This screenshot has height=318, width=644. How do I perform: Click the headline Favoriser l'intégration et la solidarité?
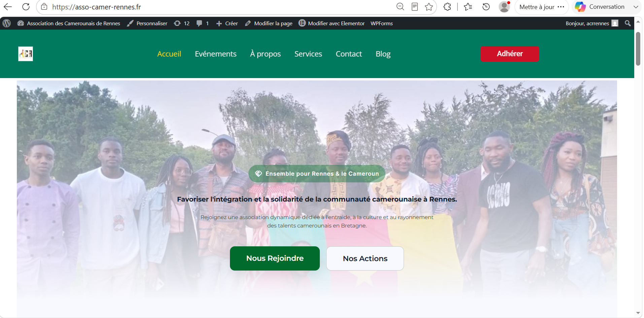(317, 199)
